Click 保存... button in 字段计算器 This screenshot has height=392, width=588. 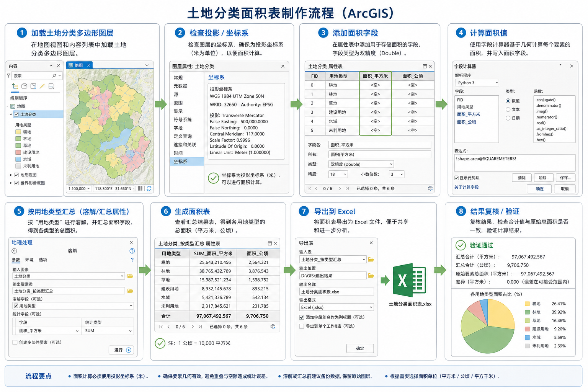tap(566, 178)
